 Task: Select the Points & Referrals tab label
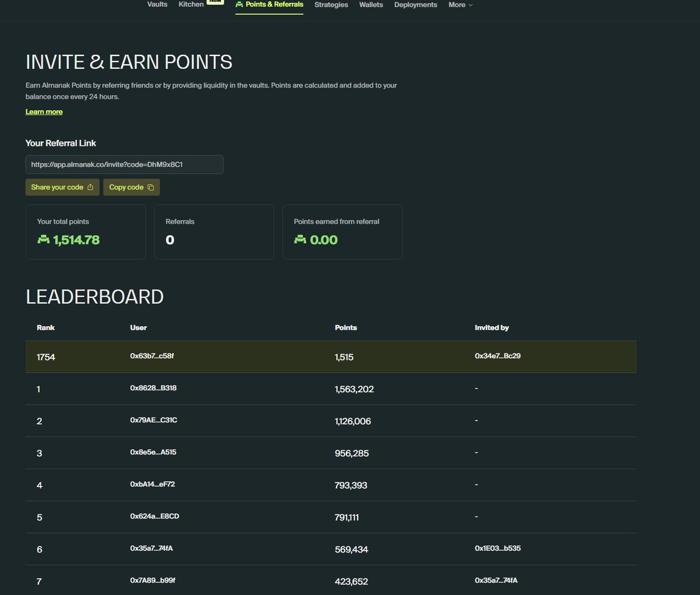point(274,5)
